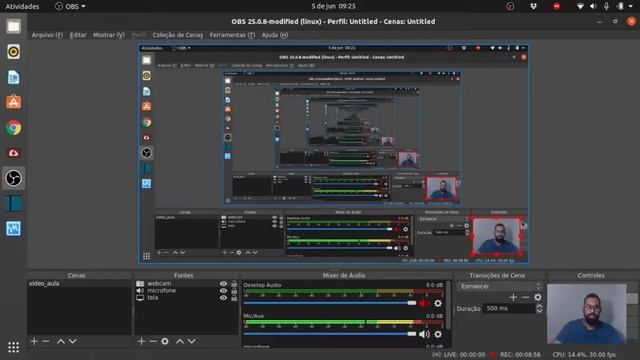
Task: Click the Duração spin arrows
Action: (x=539, y=308)
